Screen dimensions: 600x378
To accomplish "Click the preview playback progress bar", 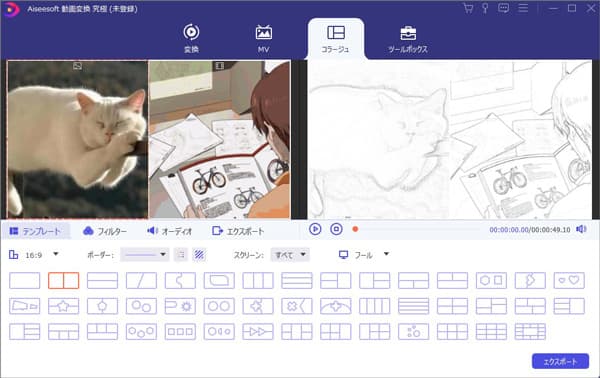I will (417, 229).
